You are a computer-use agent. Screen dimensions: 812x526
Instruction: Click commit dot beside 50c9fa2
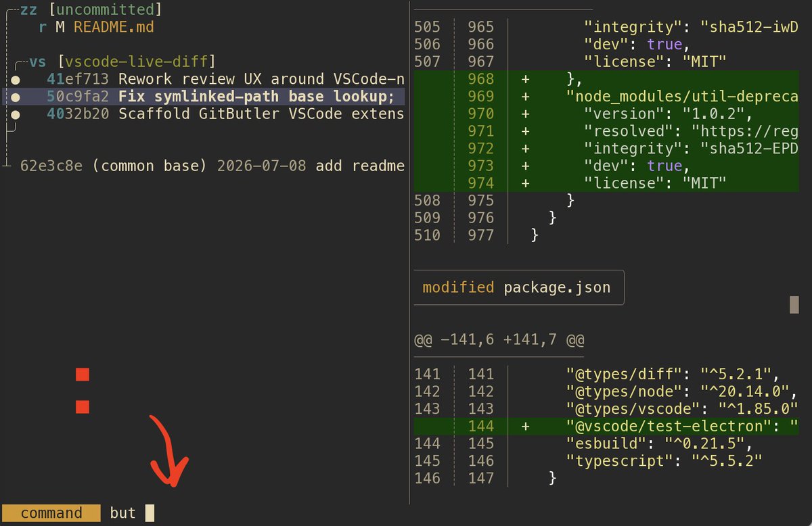point(16,97)
